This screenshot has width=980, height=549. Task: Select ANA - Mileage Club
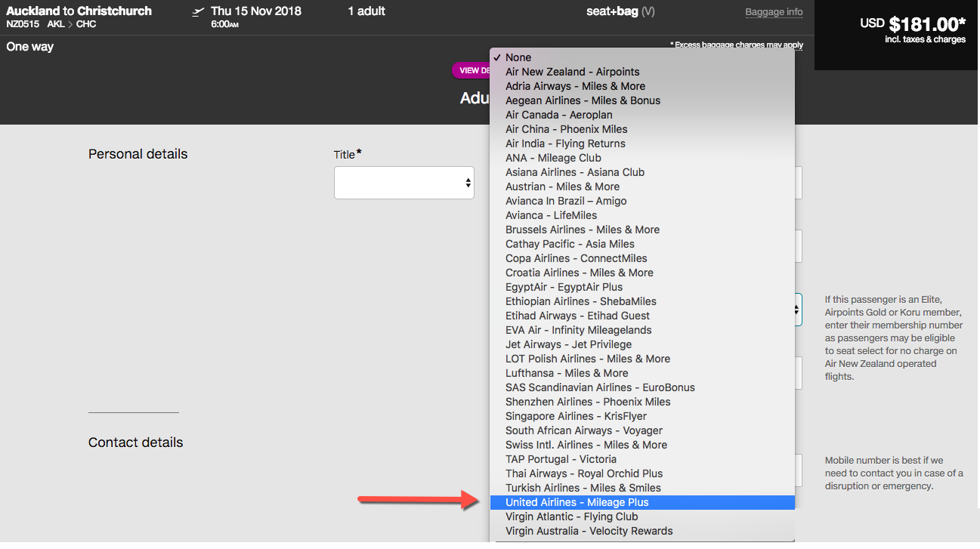[x=642, y=158]
